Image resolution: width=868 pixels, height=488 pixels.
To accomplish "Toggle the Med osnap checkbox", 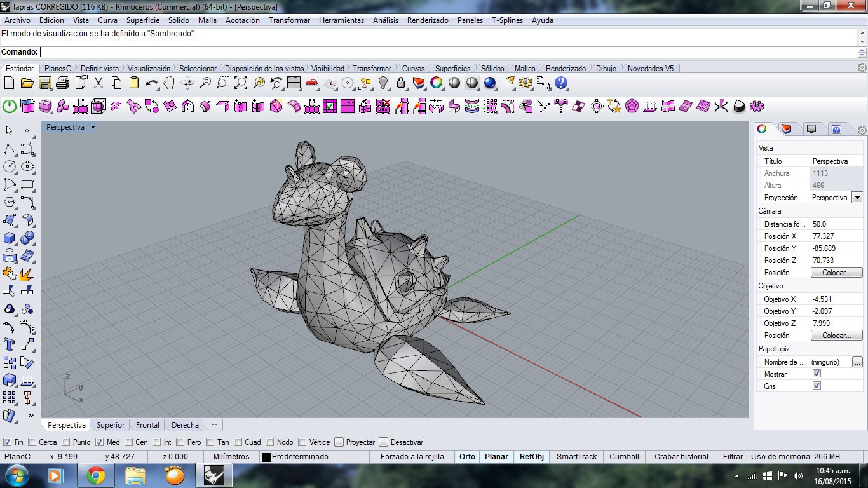I will pyautogui.click(x=99, y=442).
